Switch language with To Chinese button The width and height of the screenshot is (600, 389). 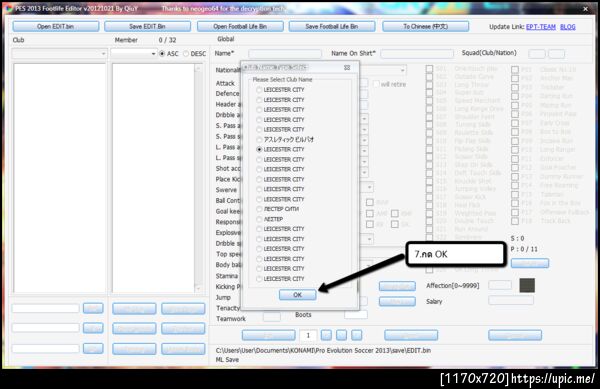[x=426, y=26]
